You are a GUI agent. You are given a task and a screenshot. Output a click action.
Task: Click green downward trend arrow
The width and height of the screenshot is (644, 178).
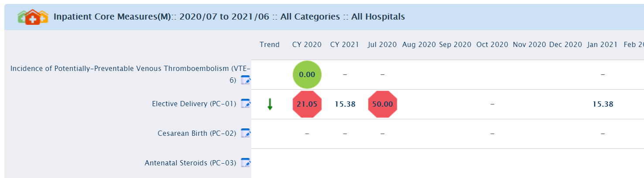270,104
